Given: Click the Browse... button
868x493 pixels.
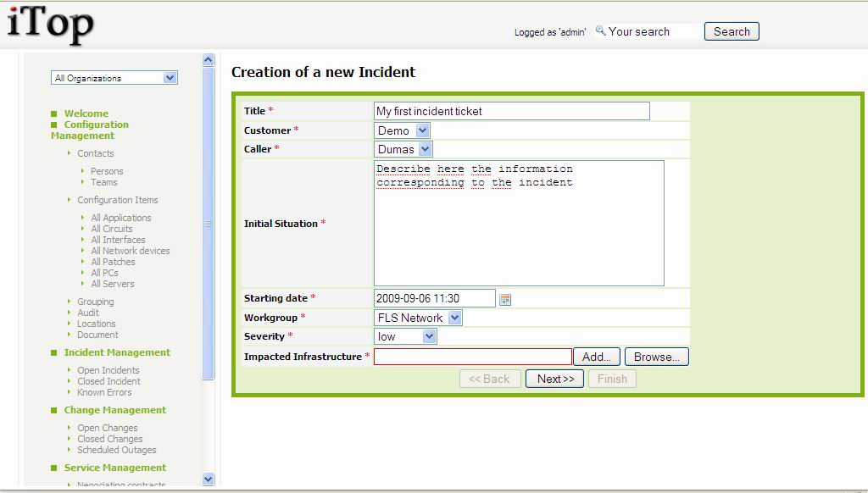Looking at the screenshot, I should coord(657,357).
